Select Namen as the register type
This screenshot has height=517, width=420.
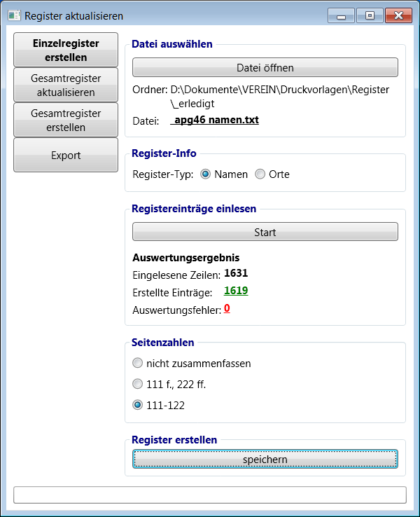pos(206,174)
